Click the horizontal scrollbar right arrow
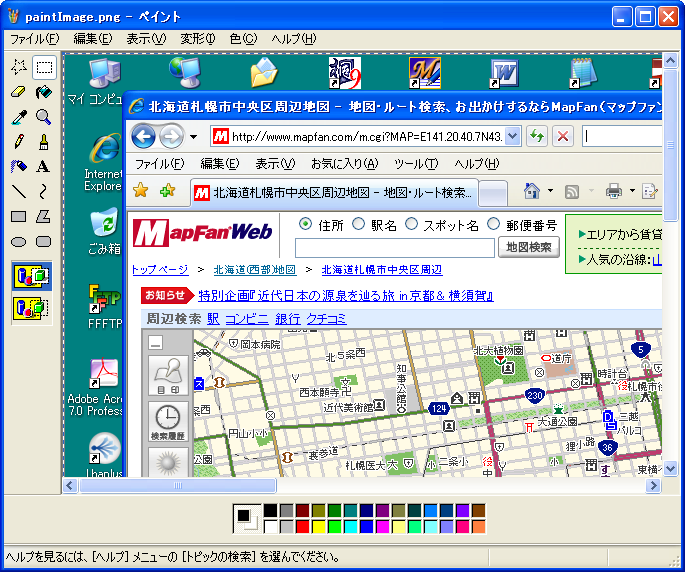Viewport: 685px width, 572px height. 653,485
